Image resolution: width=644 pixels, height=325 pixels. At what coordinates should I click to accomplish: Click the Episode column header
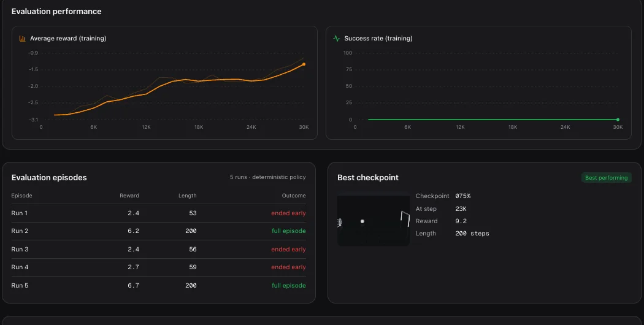(21, 196)
